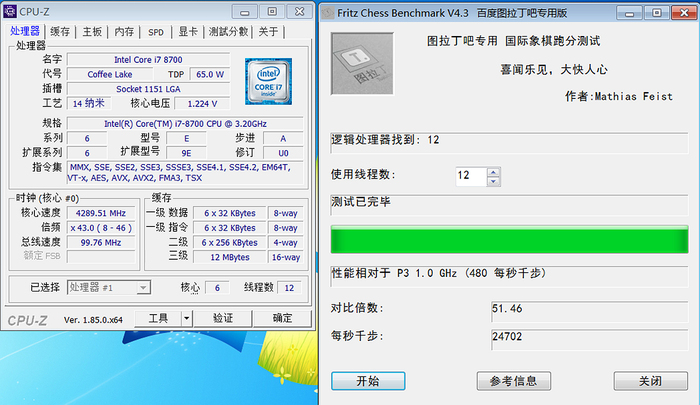Click the 图拉丁 logo thumbnail in Fritz window
700x405 pixels.
tap(362, 63)
